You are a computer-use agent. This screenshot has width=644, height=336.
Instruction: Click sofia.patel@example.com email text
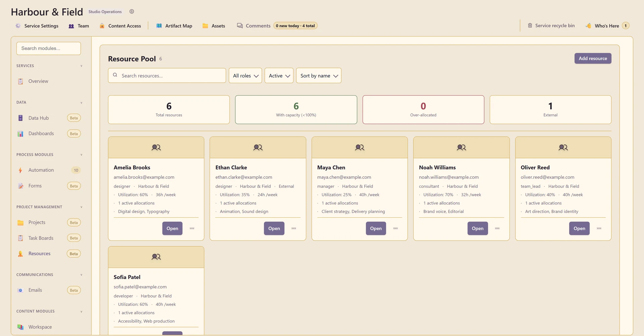[x=140, y=287]
